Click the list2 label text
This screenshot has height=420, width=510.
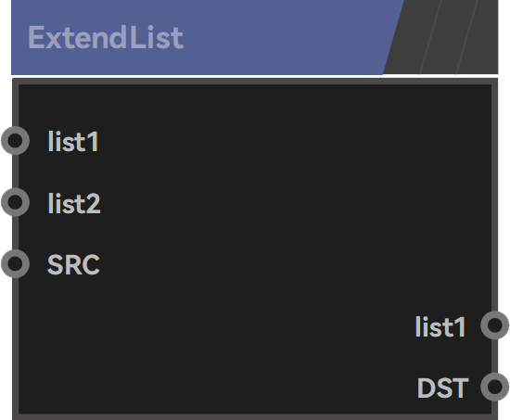click(x=74, y=203)
